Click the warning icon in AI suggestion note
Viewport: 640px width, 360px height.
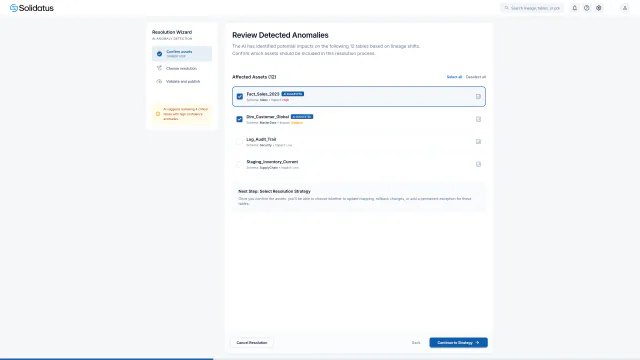coord(158,114)
